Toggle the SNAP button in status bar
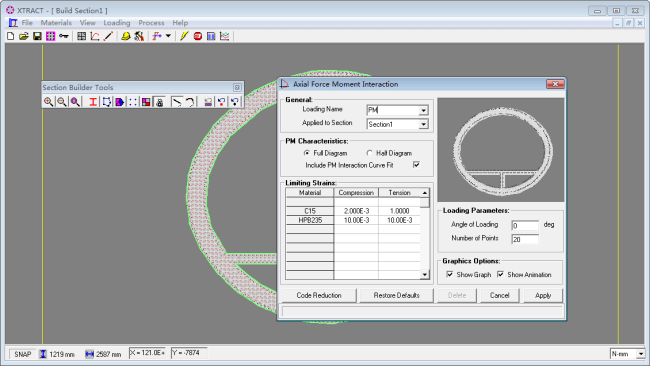Viewport: 650px width, 366px height. click(x=22, y=354)
